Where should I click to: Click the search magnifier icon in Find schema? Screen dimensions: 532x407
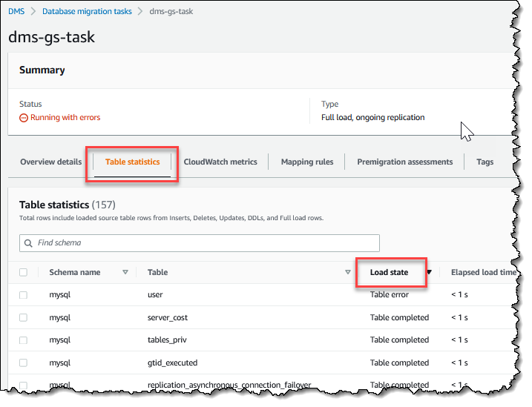click(x=29, y=243)
